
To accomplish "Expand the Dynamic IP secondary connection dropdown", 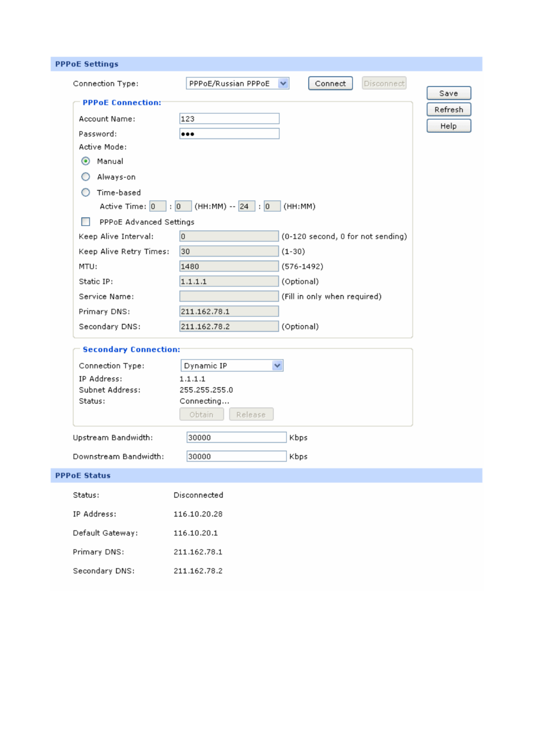I will tap(232, 365).
